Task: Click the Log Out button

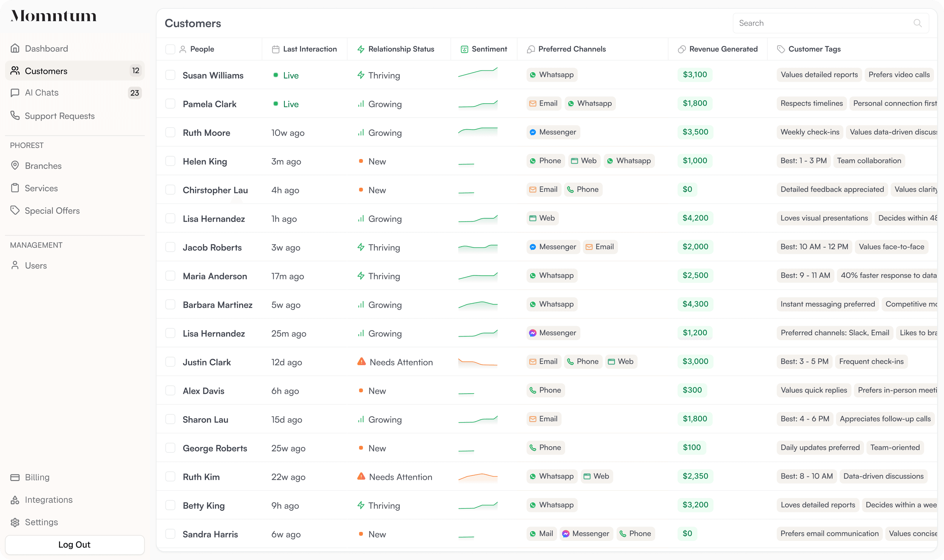Action: tap(75, 544)
